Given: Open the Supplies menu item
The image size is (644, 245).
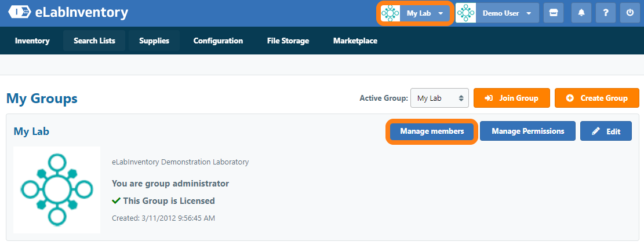Looking at the screenshot, I should coord(154,41).
